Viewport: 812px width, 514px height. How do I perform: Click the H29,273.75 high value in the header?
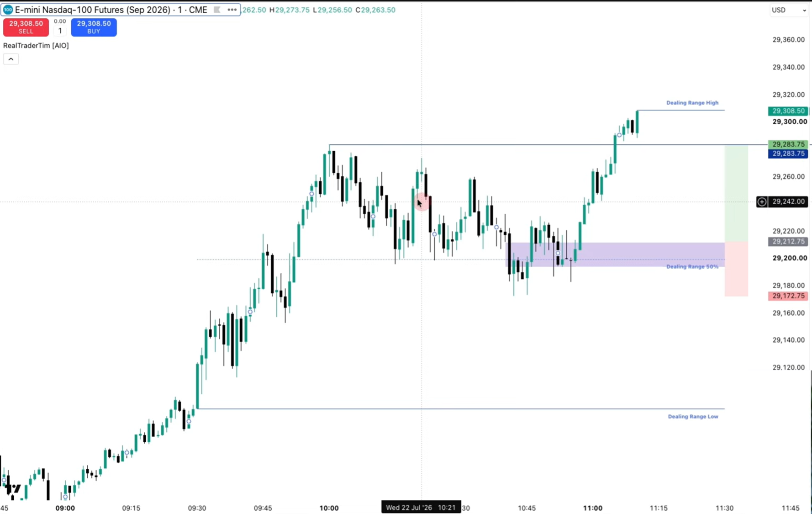coord(290,10)
